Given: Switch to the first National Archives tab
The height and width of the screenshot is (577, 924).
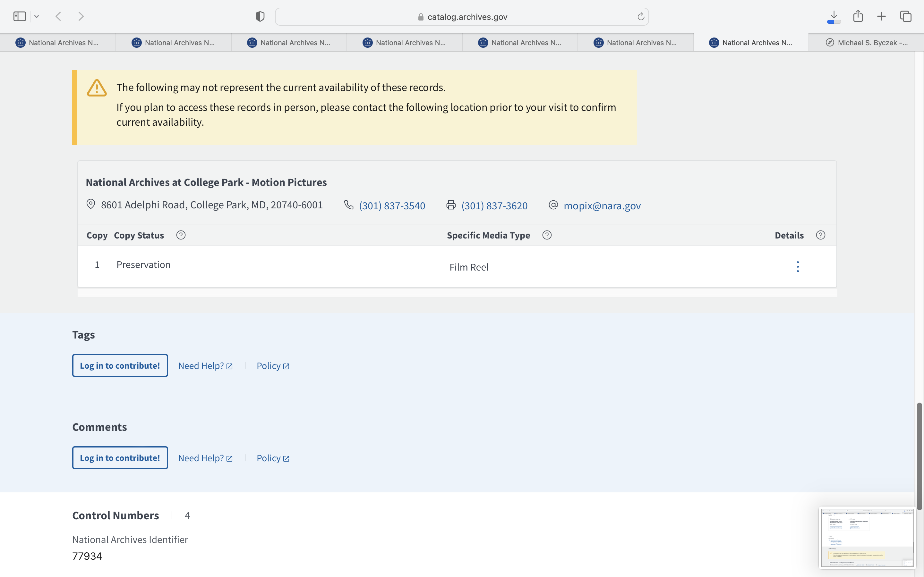Looking at the screenshot, I should (x=58, y=42).
